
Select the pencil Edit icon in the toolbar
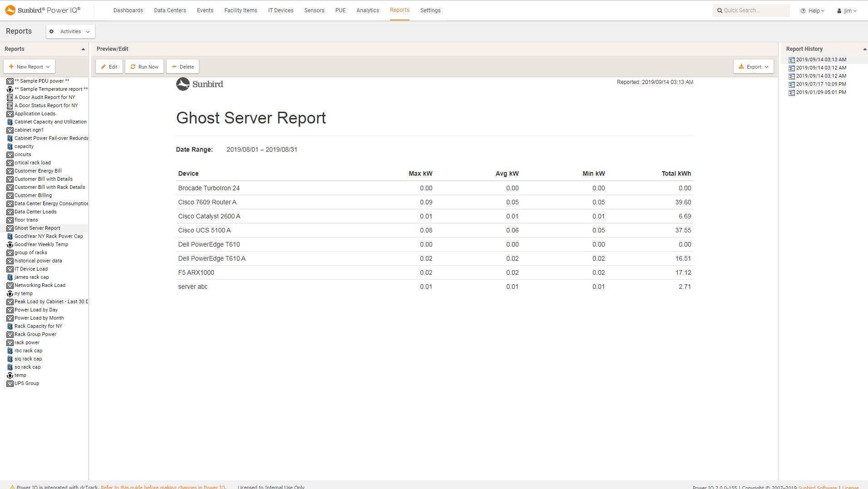[104, 66]
